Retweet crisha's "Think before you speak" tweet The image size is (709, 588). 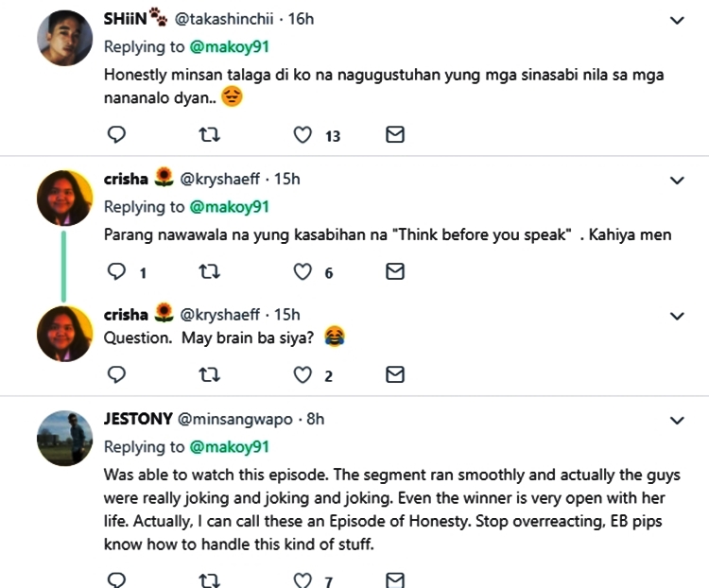click(211, 272)
